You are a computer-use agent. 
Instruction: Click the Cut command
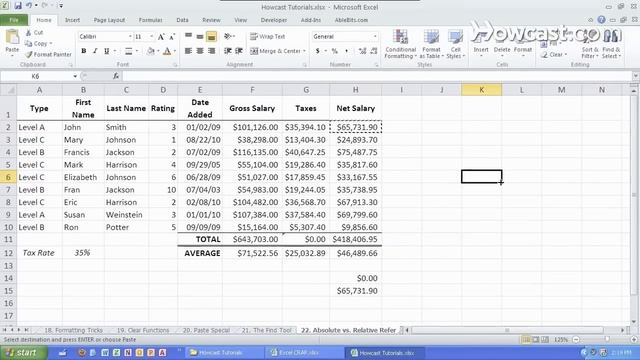[x=35, y=33]
